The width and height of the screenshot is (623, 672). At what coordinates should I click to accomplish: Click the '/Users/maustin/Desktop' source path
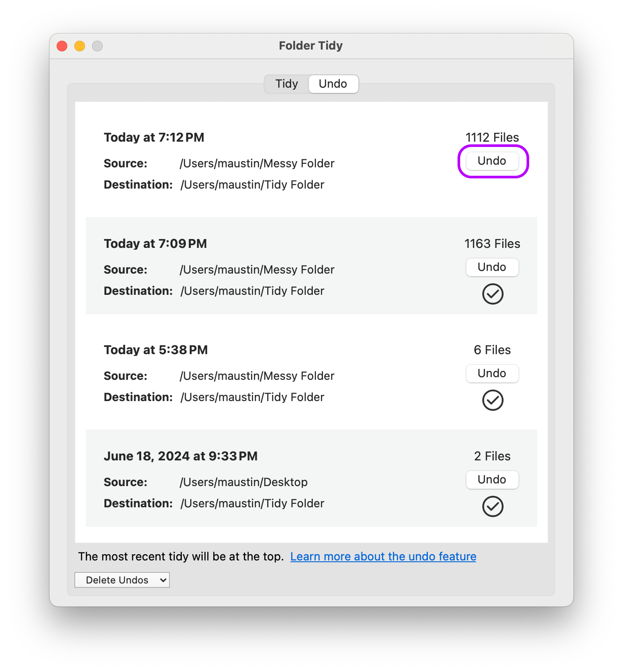coord(243,482)
